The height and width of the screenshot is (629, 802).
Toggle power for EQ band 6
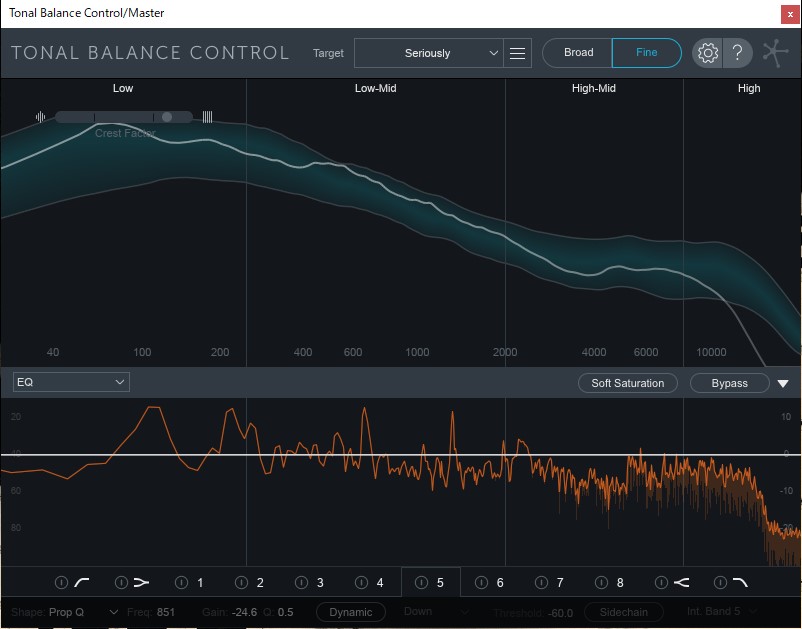point(481,582)
